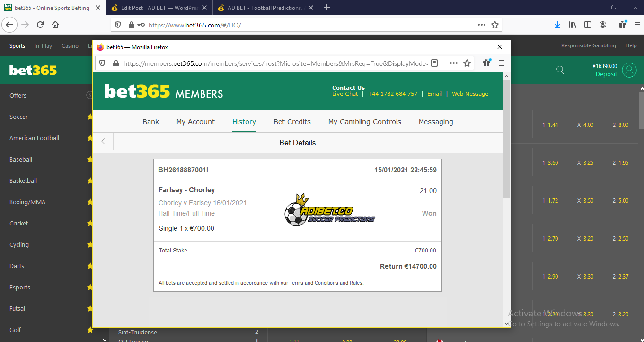Open What's New gift icon in main window

click(623, 25)
